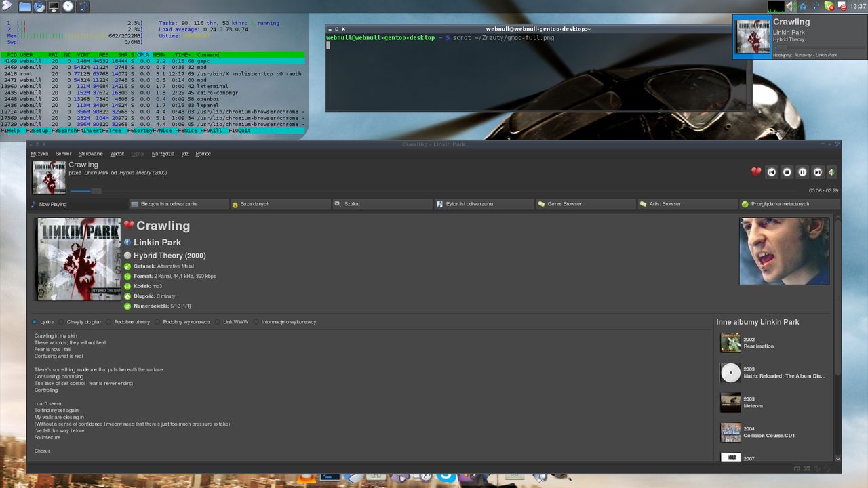Open the Reanimation 2002 album
This screenshot has height=488, width=868.
pos(773,343)
